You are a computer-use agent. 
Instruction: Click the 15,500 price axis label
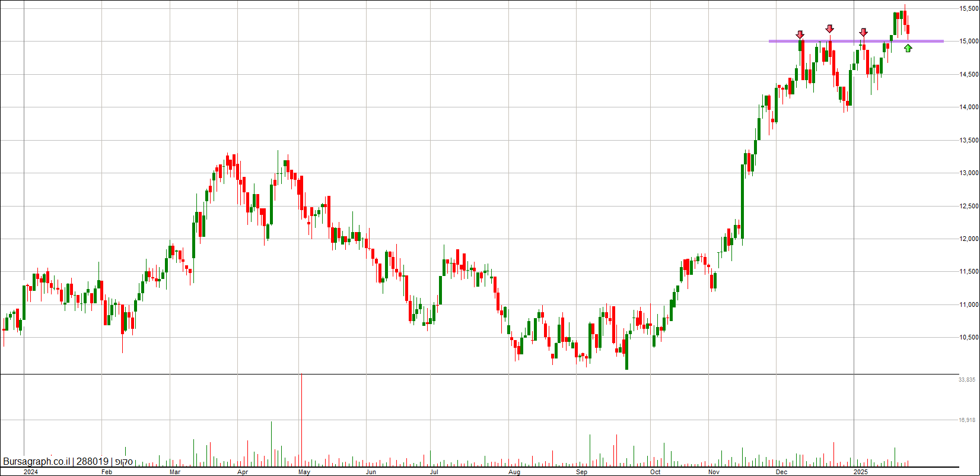coord(969,8)
